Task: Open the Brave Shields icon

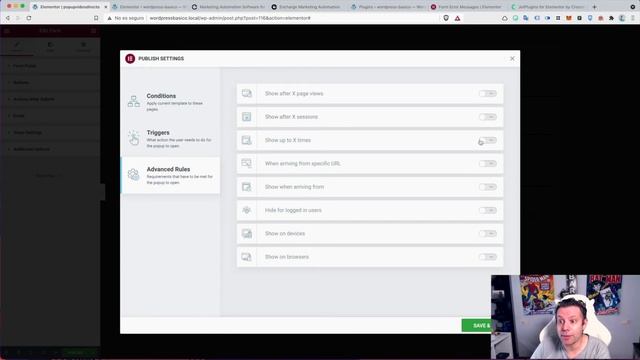Action: click(x=446, y=18)
